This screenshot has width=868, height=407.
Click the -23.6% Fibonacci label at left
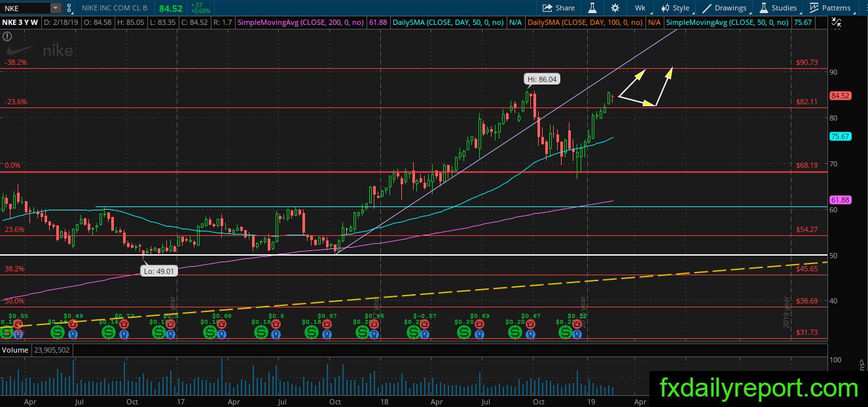click(x=15, y=102)
